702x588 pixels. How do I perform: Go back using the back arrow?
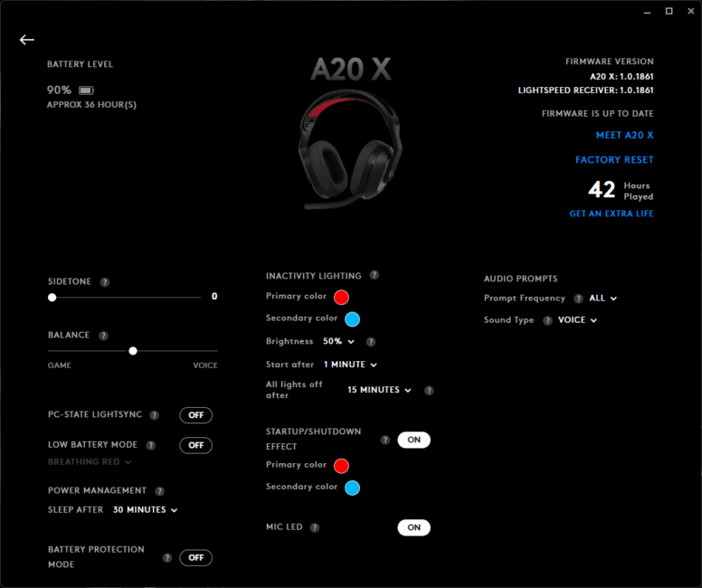coord(27,40)
